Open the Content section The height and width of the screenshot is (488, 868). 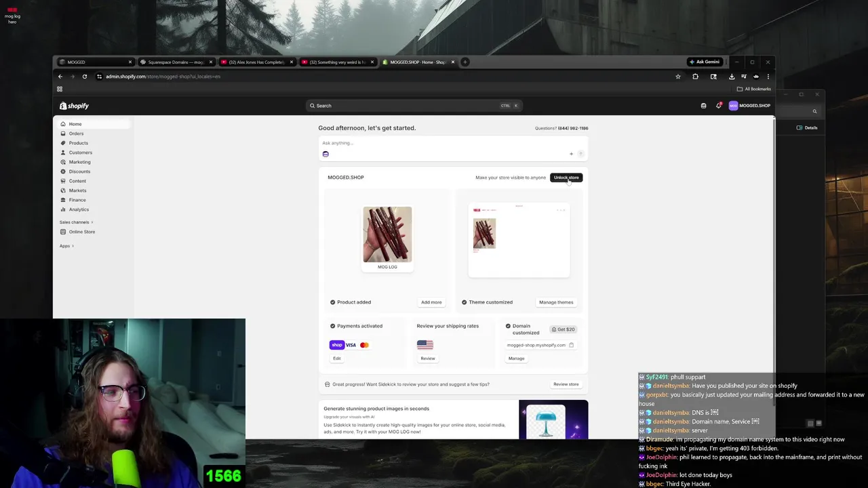pyautogui.click(x=77, y=181)
